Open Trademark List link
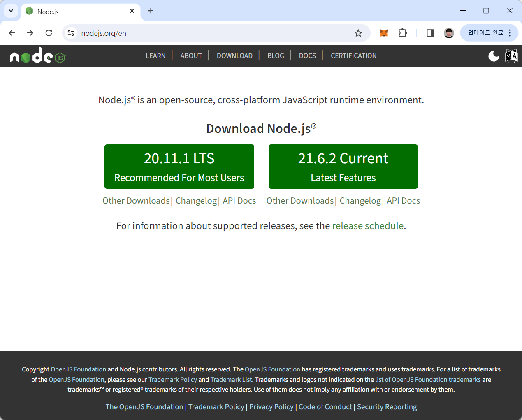The height and width of the screenshot is (420, 522). point(231,380)
